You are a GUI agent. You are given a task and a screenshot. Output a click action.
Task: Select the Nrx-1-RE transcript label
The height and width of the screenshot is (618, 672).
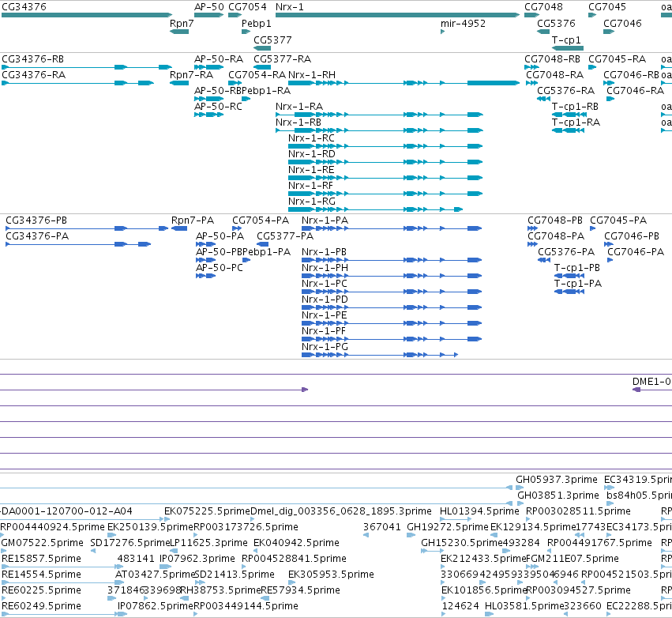pyautogui.click(x=311, y=169)
